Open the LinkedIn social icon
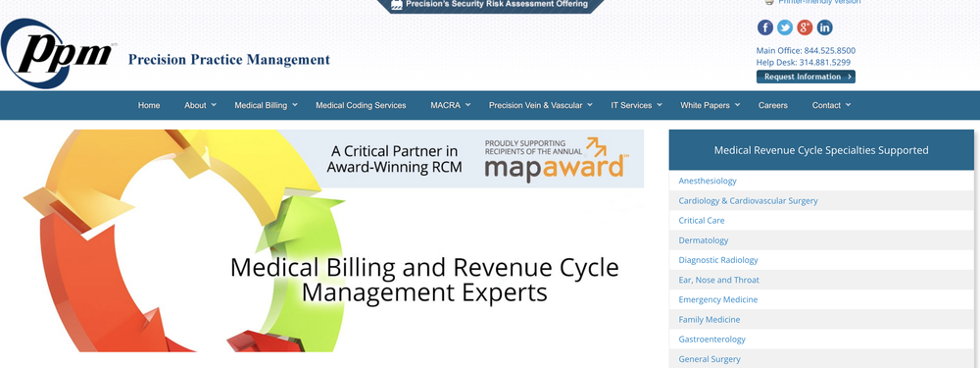This screenshot has height=368, width=980. tap(824, 27)
